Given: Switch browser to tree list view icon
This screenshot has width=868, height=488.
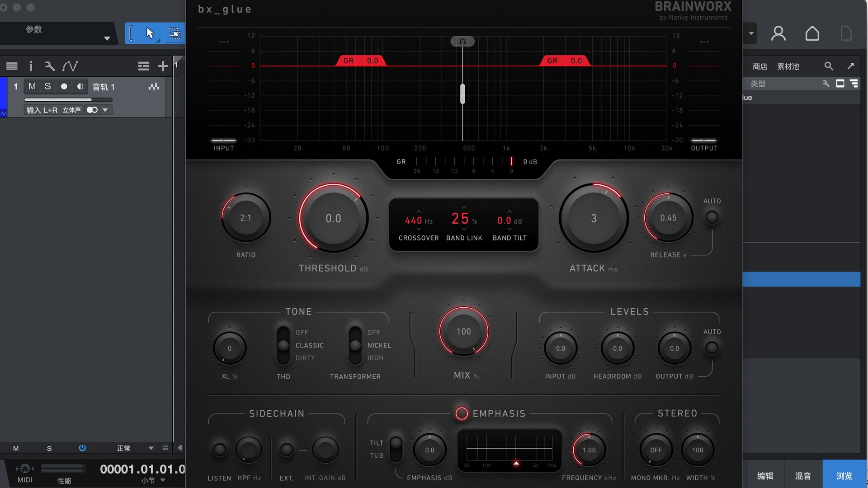Looking at the screenshot, I should [854, 84].
